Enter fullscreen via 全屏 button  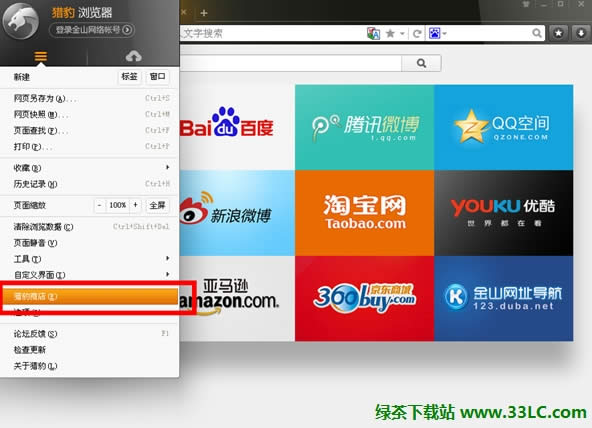[157, 205]
